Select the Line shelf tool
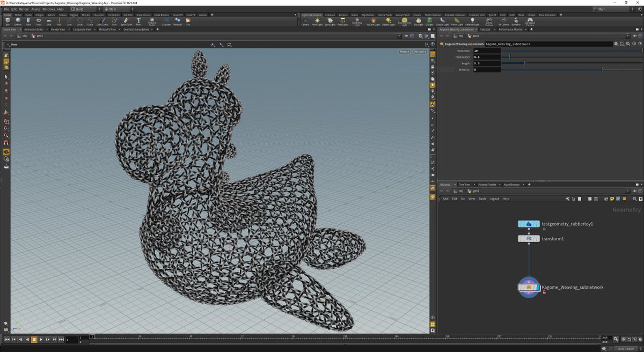 [x=69, y=21]
